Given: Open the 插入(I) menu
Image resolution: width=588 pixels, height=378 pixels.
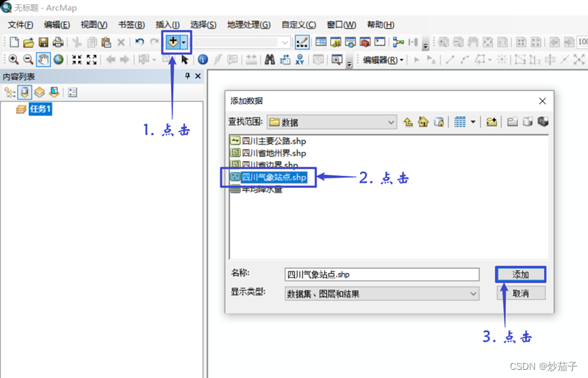Looking at the screenshot, I should pyautogui.click(x=168, y=24).
